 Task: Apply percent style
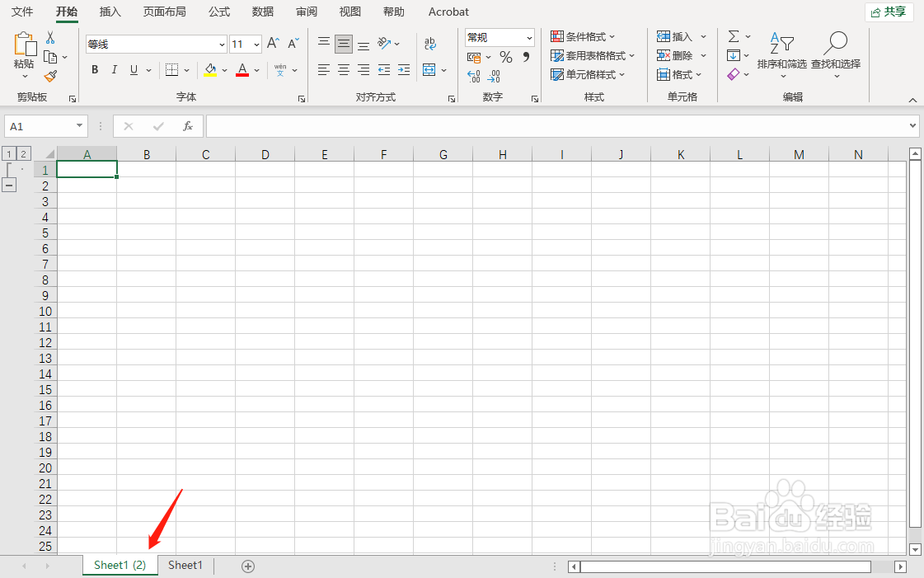(505, 57)
